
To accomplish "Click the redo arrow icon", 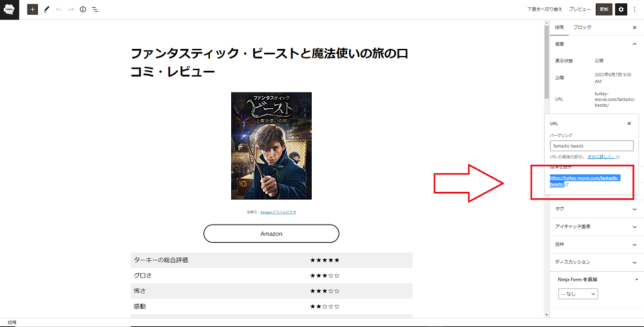I will point(71,9).
